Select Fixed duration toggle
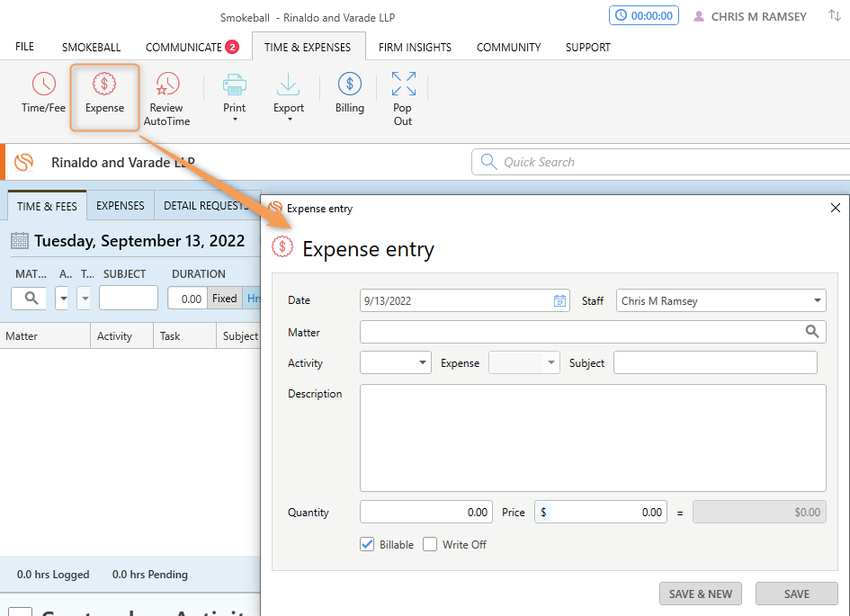 (x=225, y=298)
